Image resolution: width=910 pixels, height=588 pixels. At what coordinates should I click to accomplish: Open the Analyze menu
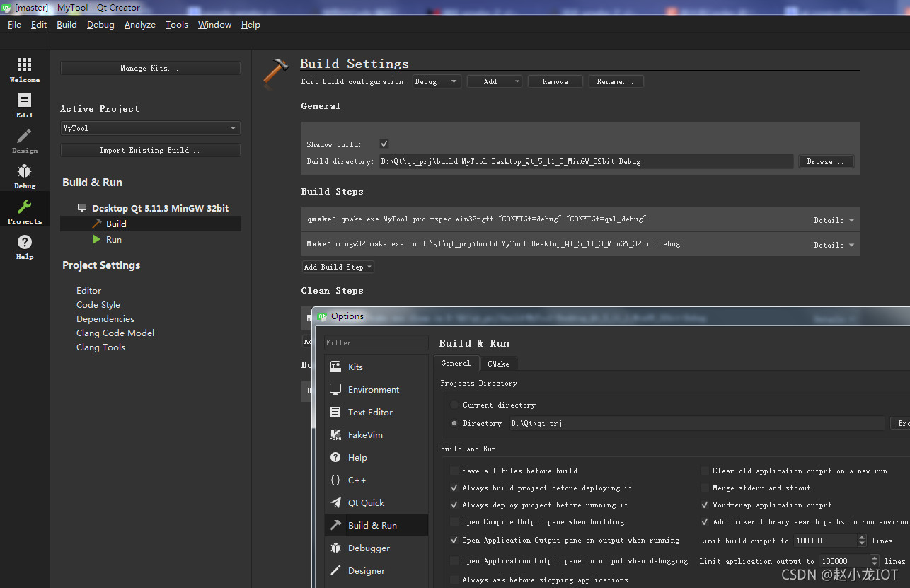140,24
